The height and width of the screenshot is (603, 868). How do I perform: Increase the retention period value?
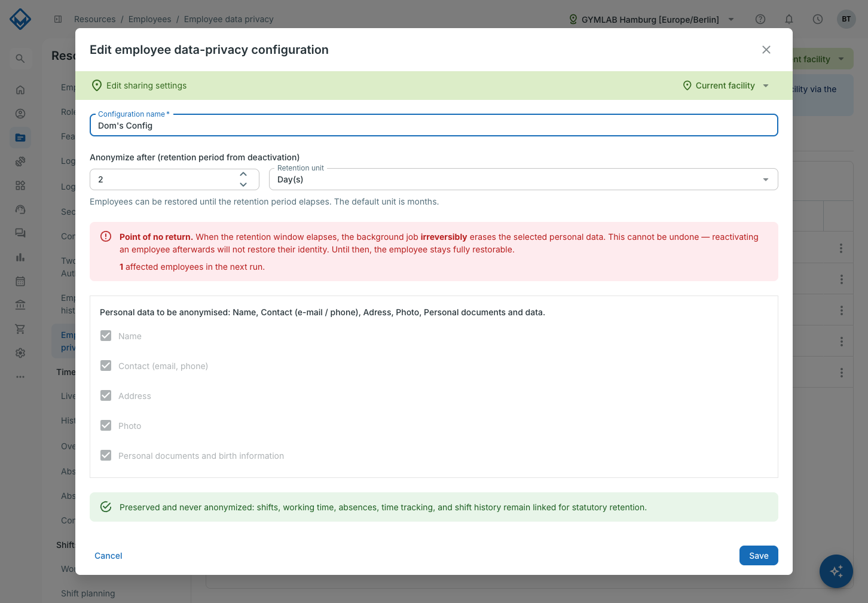(243, 174)
